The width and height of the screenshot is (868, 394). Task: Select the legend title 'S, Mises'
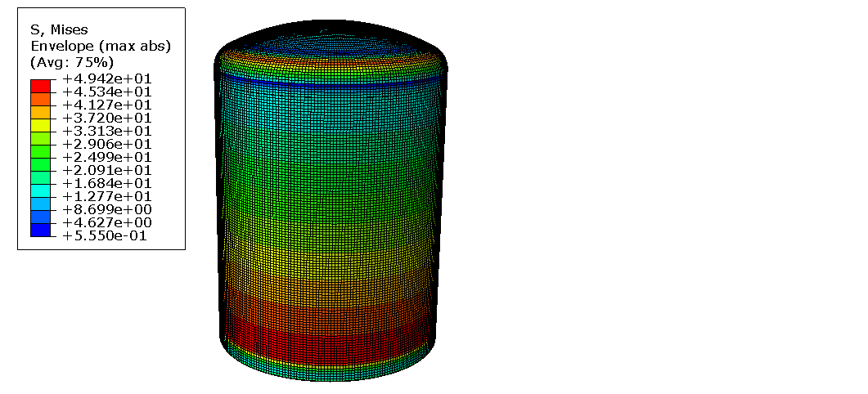pyautogui.click(x=59, y=29)
